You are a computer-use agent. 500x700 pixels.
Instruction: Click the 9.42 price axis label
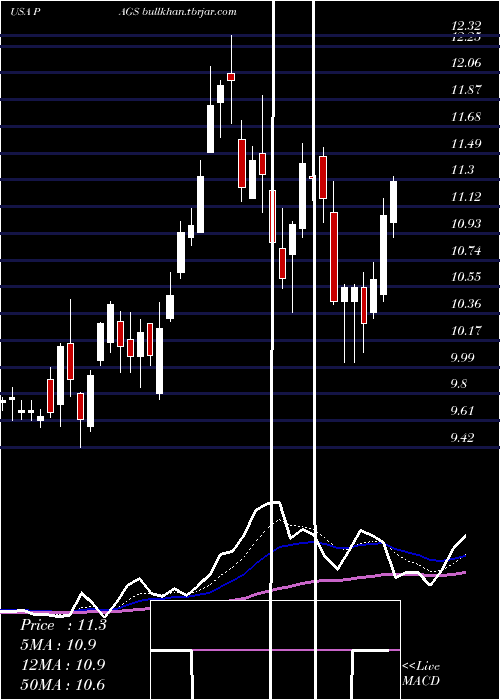[x=462, y=438]
